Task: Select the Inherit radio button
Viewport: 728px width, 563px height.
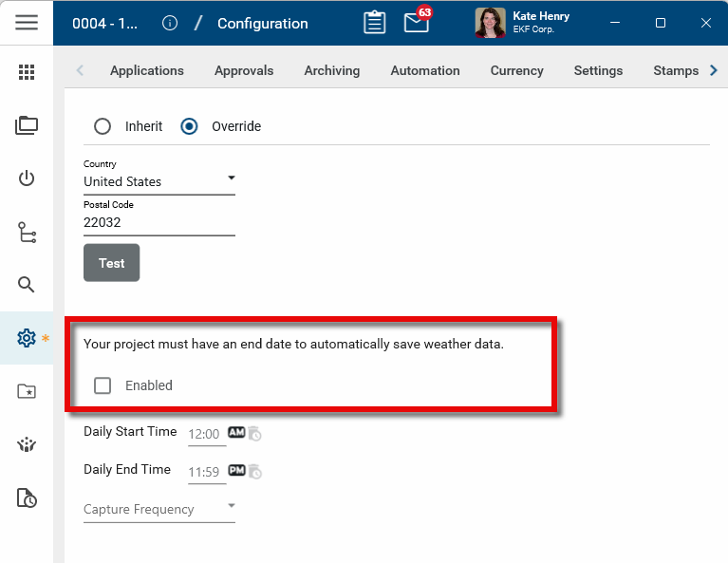Action: 103,126
